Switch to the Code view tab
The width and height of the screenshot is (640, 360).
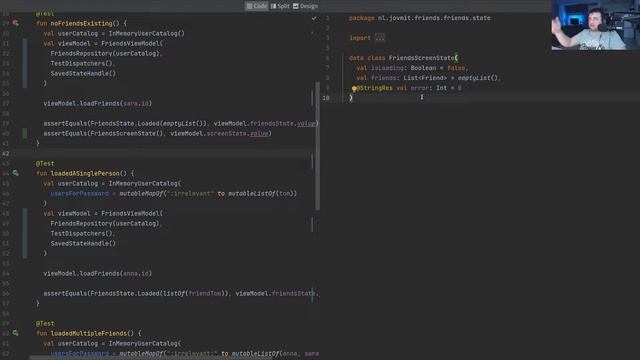[257, 6]
